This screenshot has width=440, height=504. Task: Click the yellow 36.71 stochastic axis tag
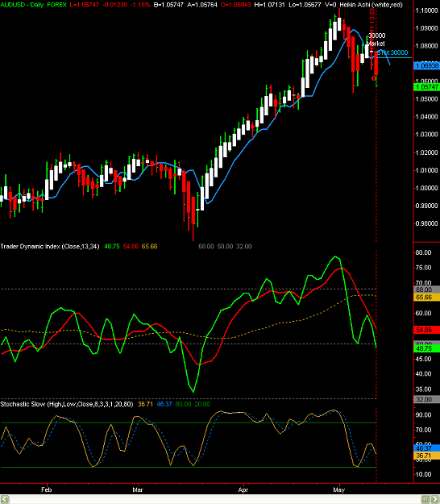click(427, 456)
